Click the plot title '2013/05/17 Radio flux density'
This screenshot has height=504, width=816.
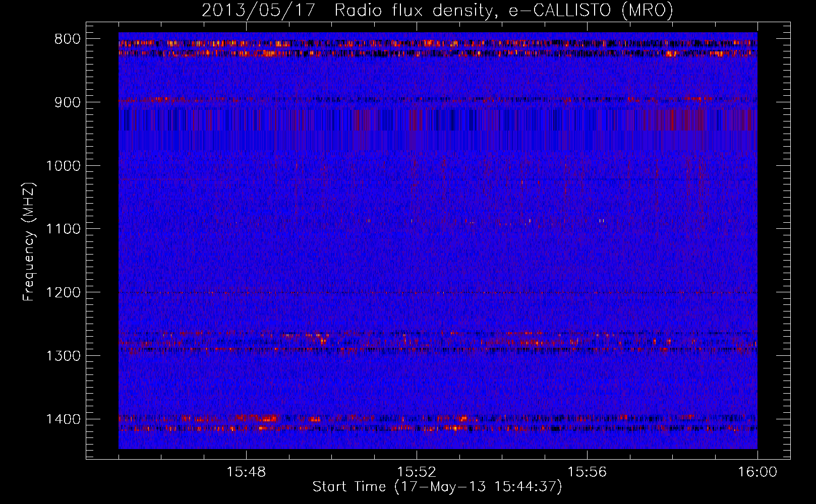click(438, 10)
